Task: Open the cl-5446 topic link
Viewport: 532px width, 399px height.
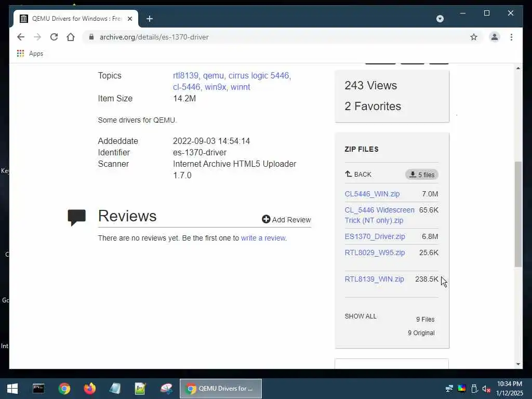Action: coord(187,87)
